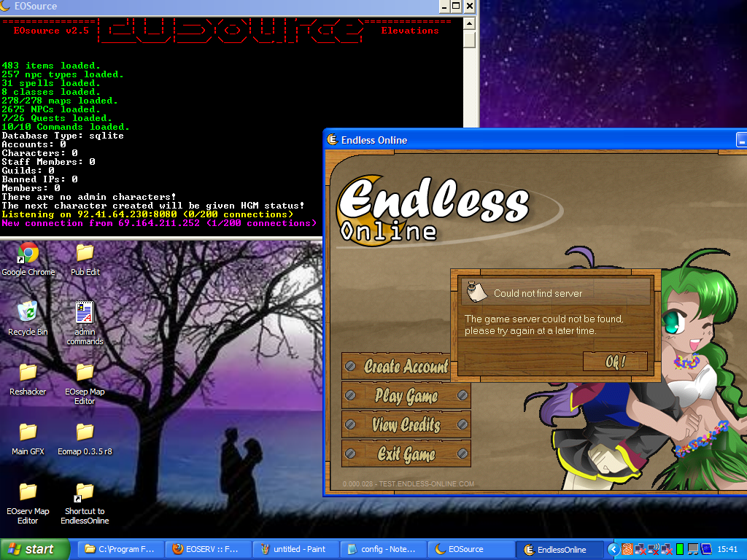747x560 pixels.
Task: Select the Pub Edit folder icon
Action: pos(85,253)
